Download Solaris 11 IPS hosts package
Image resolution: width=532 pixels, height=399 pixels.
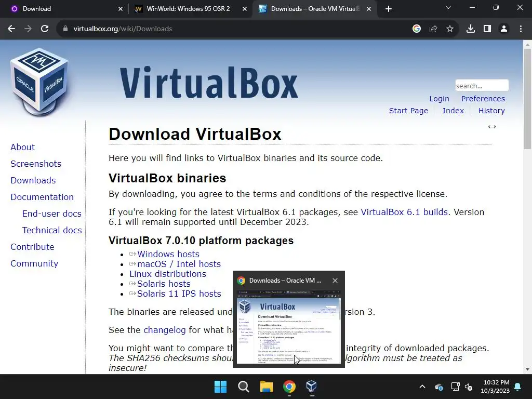(179, 294)
